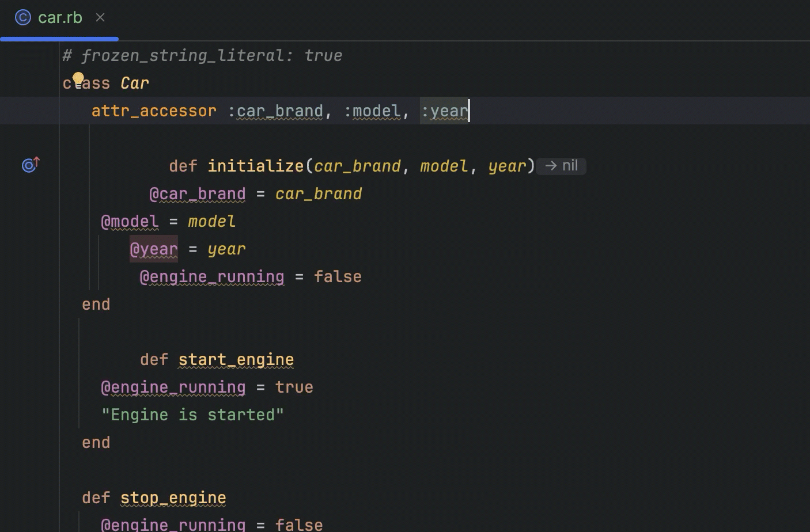810x532 pixels.
Task: Select the string Engine is started
Action: click(x=193, y=415)
